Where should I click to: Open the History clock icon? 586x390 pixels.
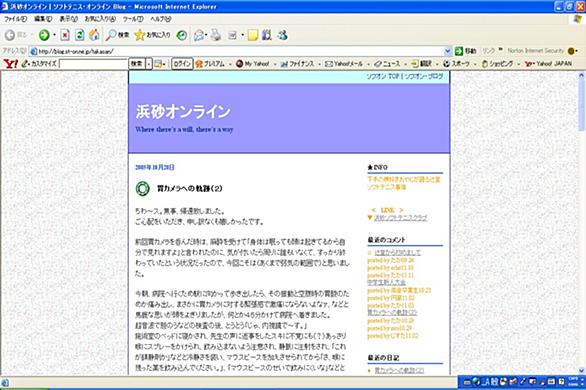pos(182,35)
